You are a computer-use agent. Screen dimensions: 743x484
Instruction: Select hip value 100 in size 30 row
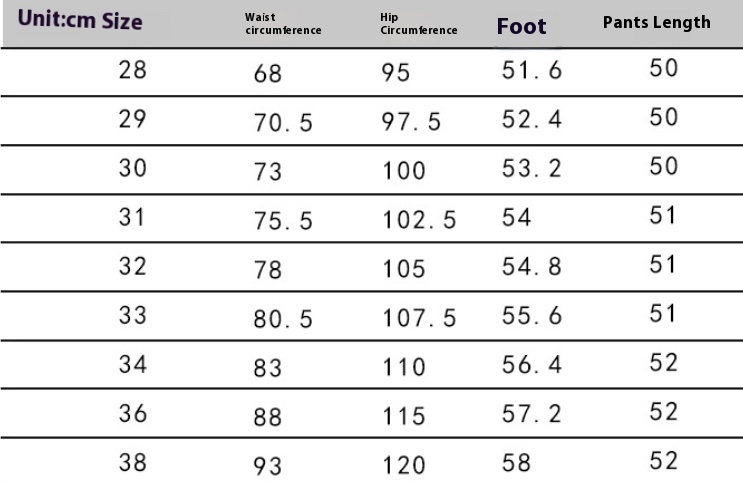[x=404, y=171]
